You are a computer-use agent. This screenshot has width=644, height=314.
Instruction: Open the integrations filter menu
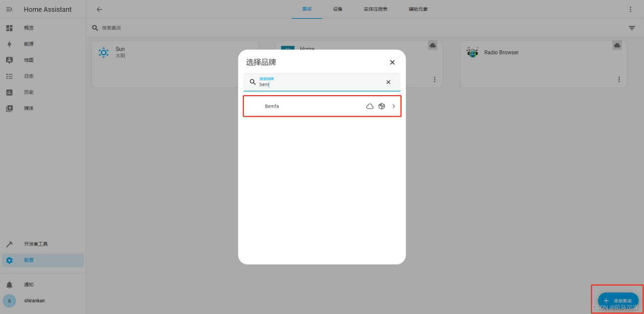pos(631,28)
